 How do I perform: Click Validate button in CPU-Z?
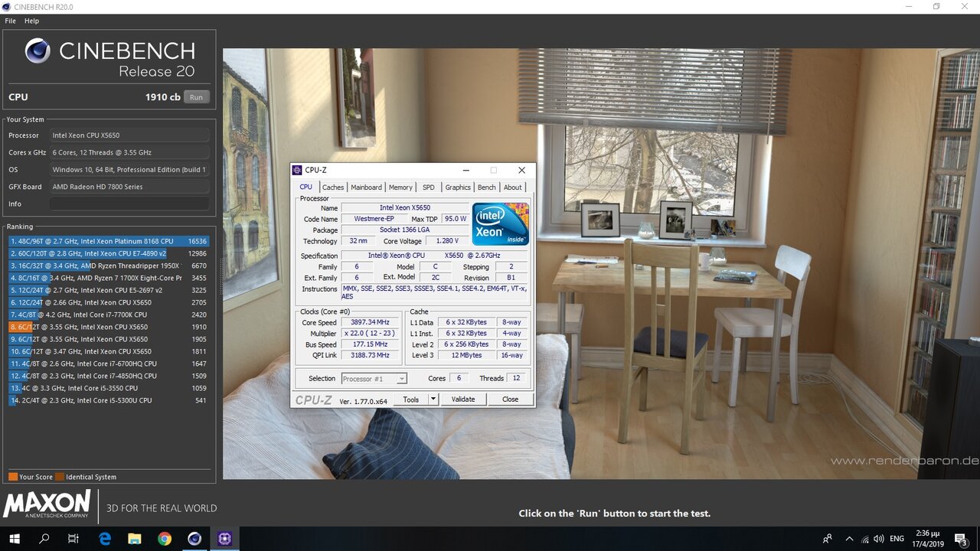coord(463,399)
